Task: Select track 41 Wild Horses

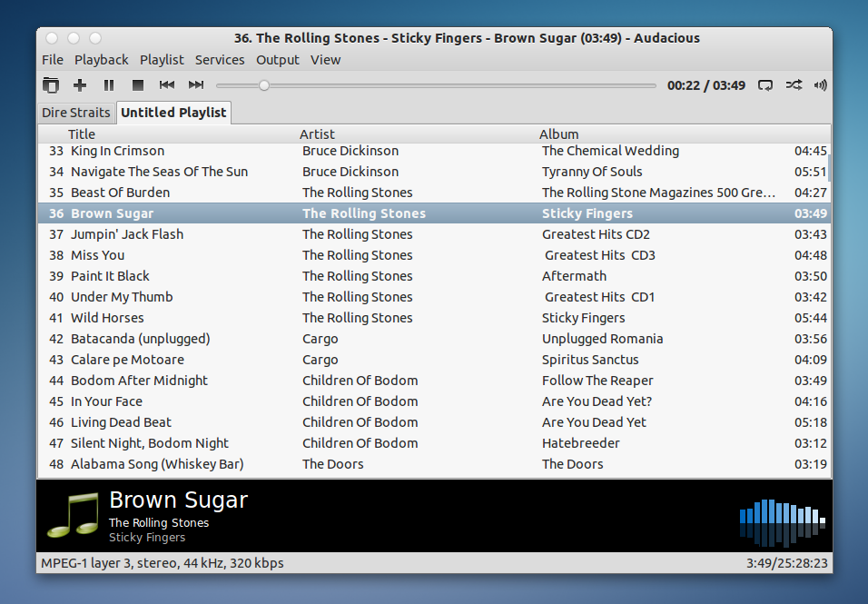Action: tap(435, 318)
